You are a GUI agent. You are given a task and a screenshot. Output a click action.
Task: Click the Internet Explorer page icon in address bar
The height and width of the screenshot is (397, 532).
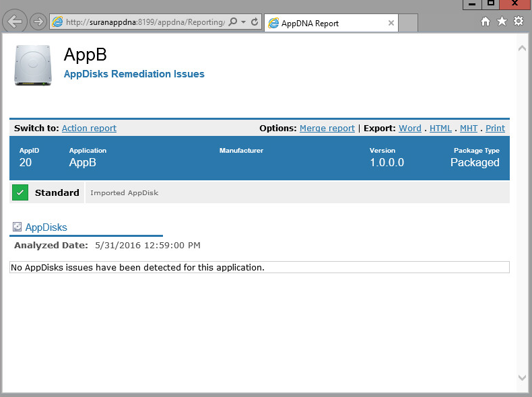57,22
